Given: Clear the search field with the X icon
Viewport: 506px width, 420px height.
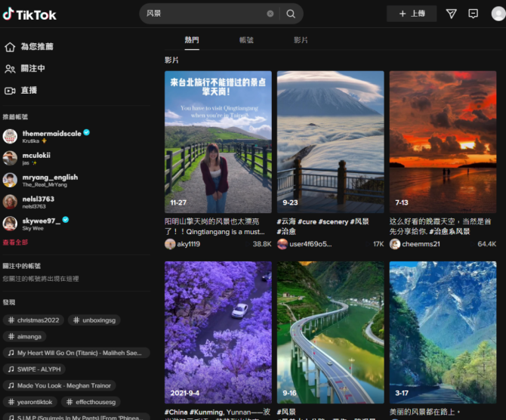Looking at the screenshot, I should tap(270, 14).
